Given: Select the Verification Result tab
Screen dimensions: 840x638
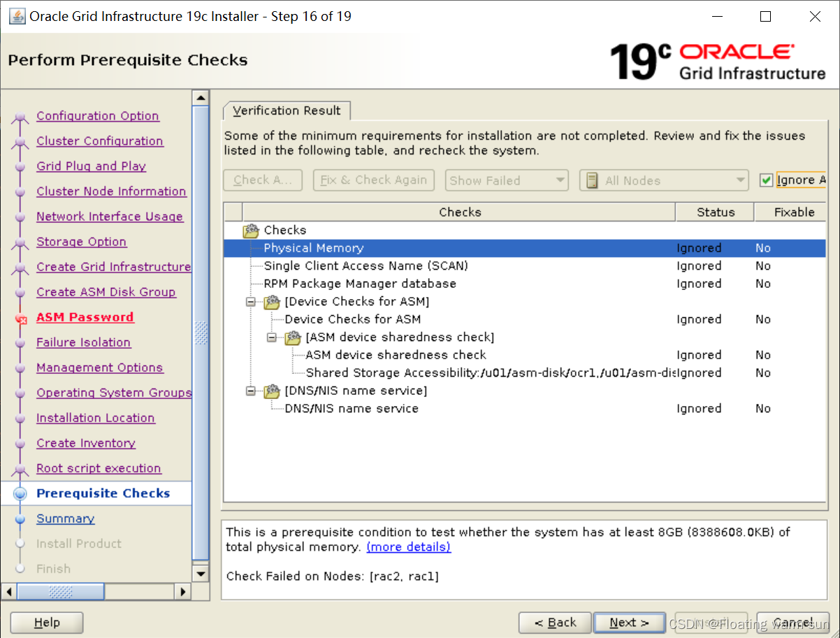Looking at the screenshot, I should pos(287,110).
